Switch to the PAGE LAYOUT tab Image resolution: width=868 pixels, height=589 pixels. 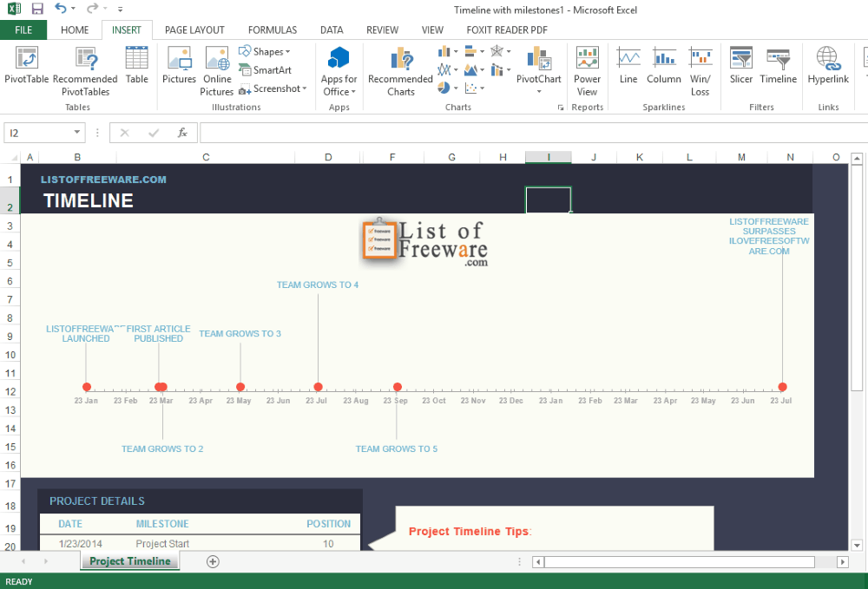(194, 29)
